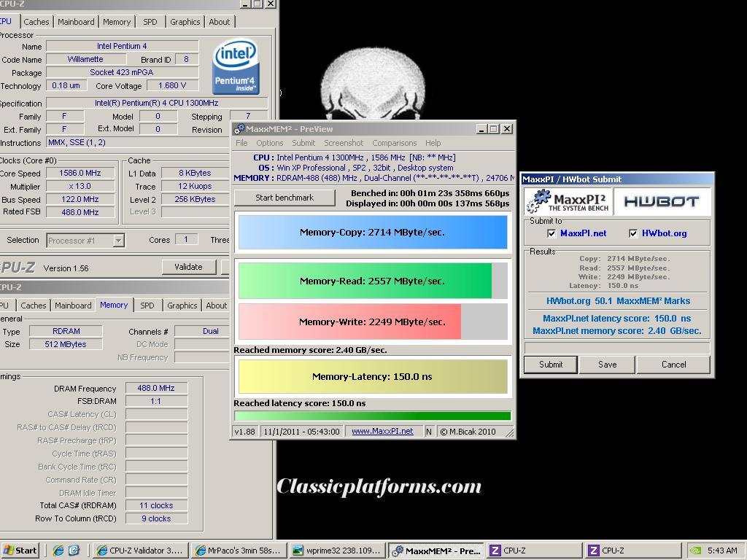Switch to Memory tab in top CPU-Z
747x560 pixels.
pyautogui.click(x=117, y=22)
